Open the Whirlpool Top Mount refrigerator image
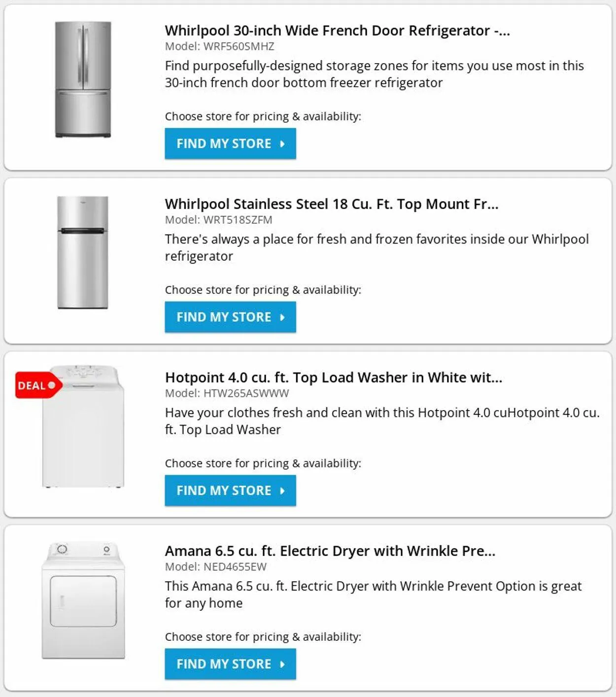The height and width of the screenshot is (697, 616). click(x=82, y=252)
